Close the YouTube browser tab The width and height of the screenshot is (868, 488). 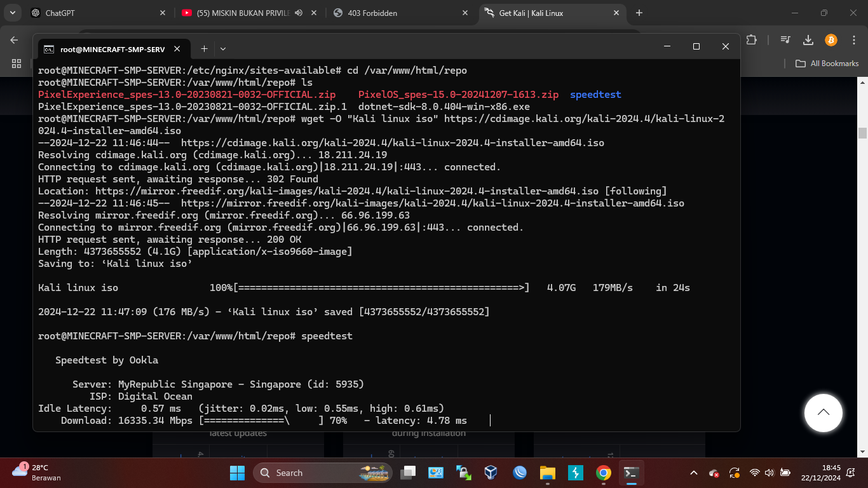(x=314, y=13)
